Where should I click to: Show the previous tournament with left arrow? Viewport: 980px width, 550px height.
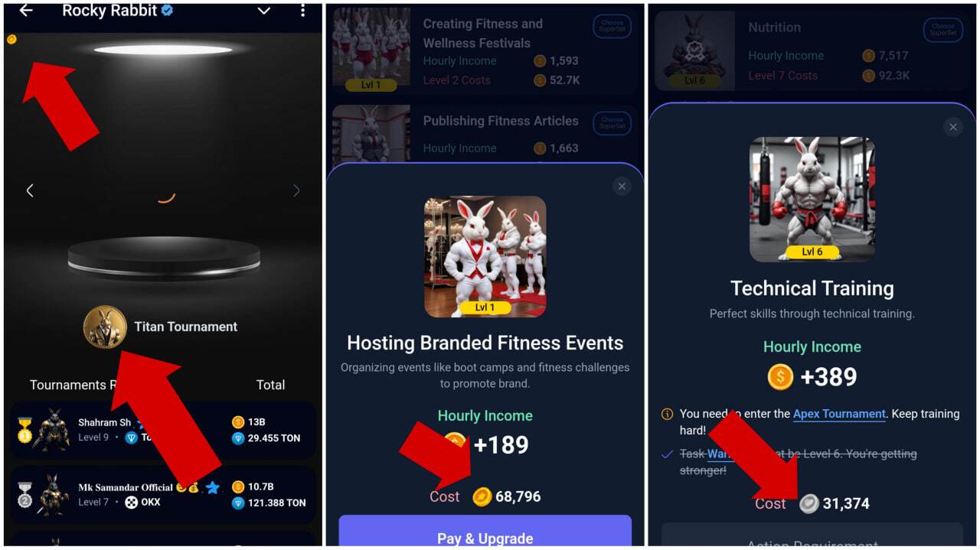(30, 190)
